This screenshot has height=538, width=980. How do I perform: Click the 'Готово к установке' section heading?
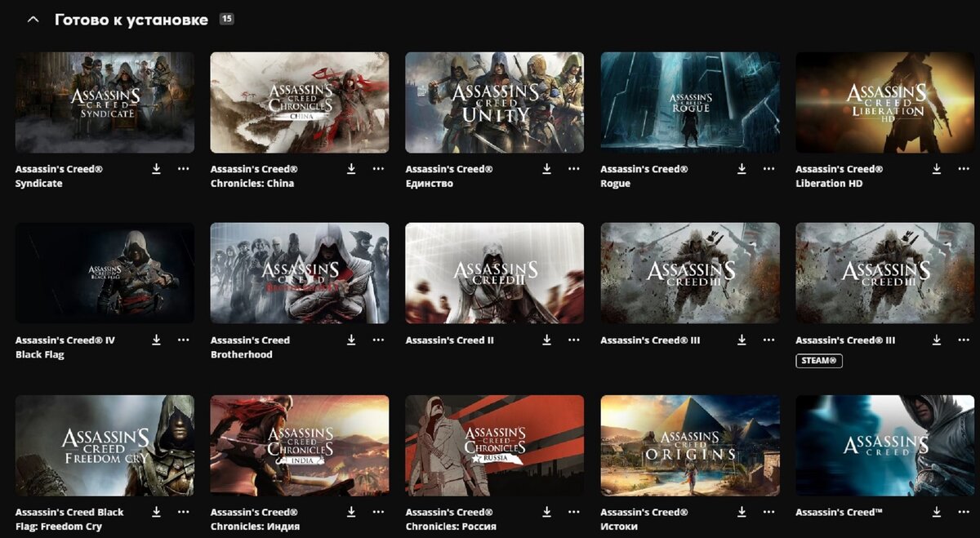(131, 20)
